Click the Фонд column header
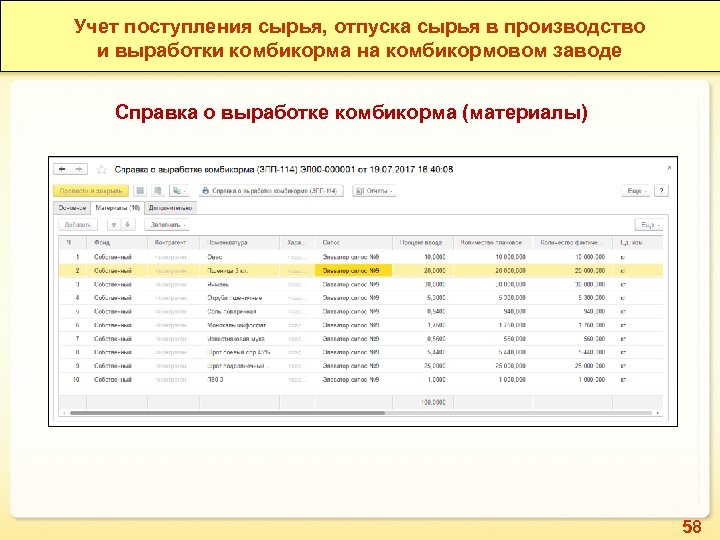This screenshot has width=720, height=540. tap(117, 242)
